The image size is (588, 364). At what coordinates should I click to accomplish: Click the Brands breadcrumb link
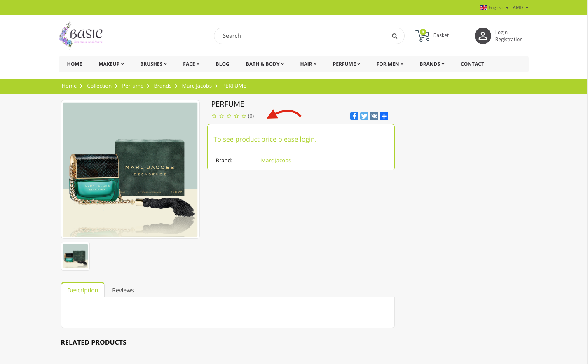pos(163,86)
